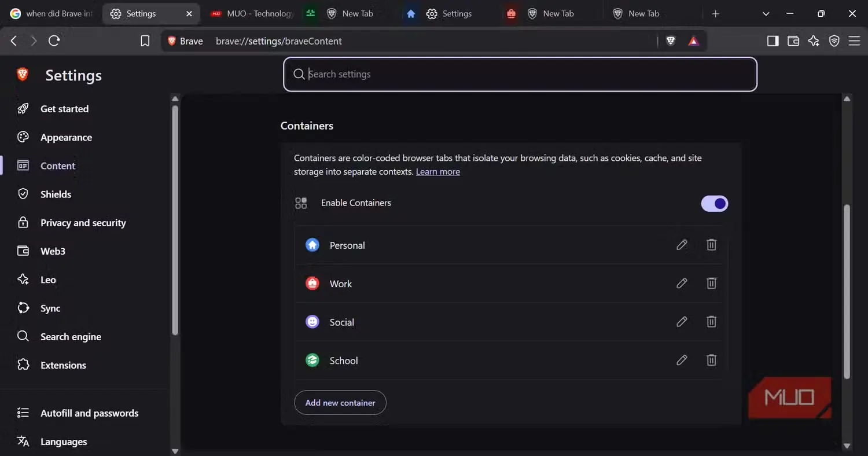The width and height of the screenshot is (868, 456).
Task: Open Web3 settings section
Action: (x=53, y=251)
